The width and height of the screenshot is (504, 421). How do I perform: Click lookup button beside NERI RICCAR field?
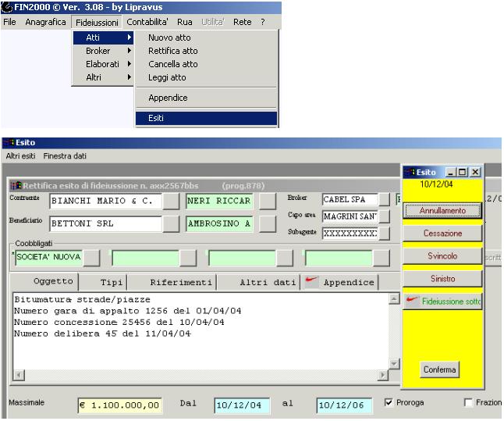(268, 202)
